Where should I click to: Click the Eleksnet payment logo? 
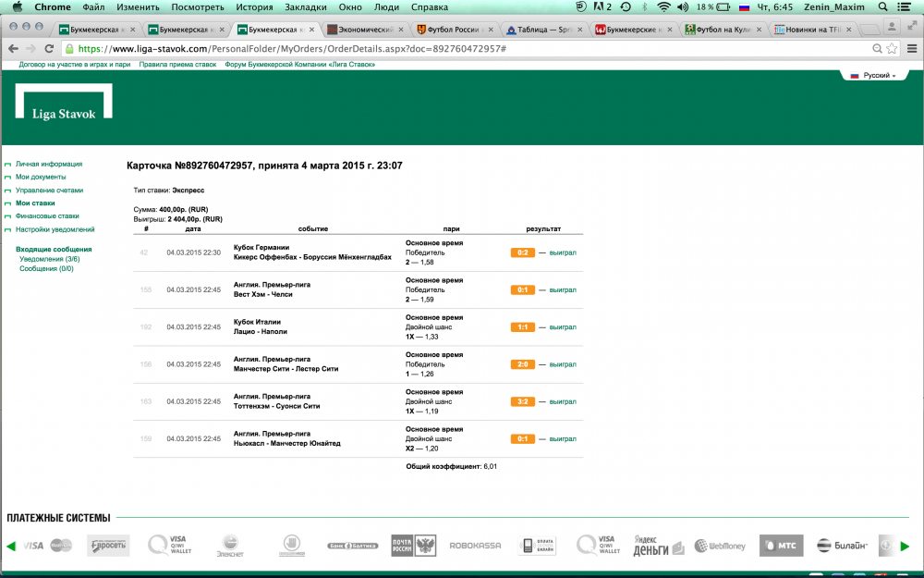(230, 546)
